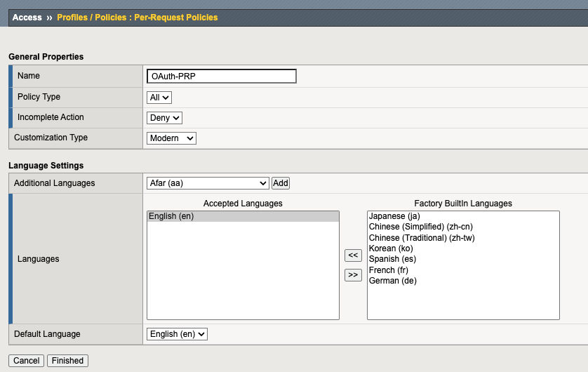Select German (de) from the list
Image resolution: width=588 pixels, height=372 pixels.
tap(392, 281)
